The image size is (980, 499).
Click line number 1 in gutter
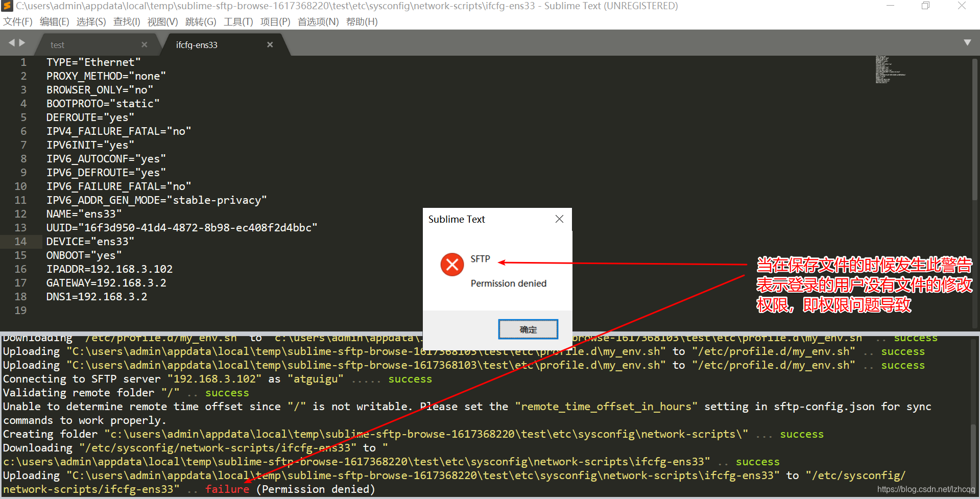tap(23, 62)
